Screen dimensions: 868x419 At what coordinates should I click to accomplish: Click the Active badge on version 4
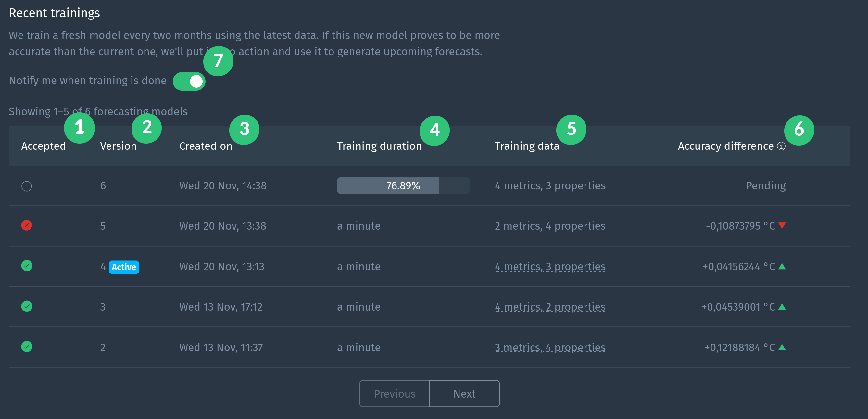click(x=124, y=267)
